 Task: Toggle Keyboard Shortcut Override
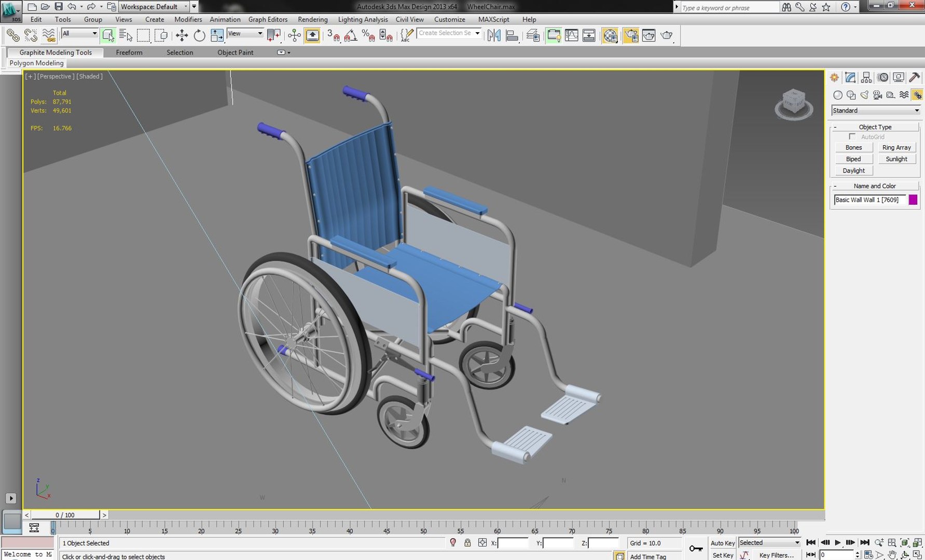click(x=312, y=35)
